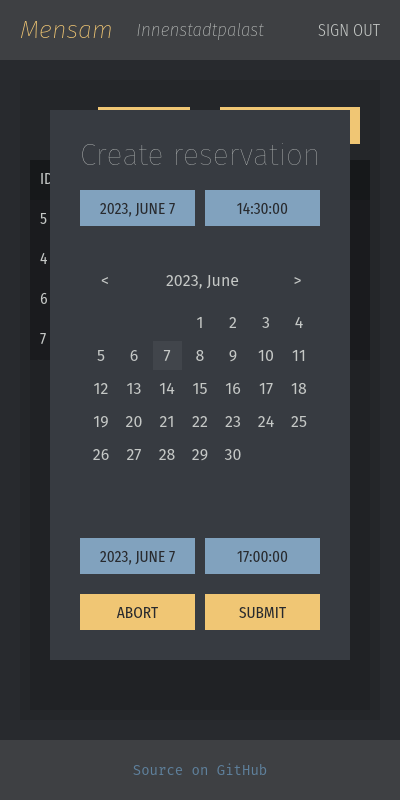Screen dimensions: 400x800
Task: Open the Innenstadtpalast space link
Action: 200,31
